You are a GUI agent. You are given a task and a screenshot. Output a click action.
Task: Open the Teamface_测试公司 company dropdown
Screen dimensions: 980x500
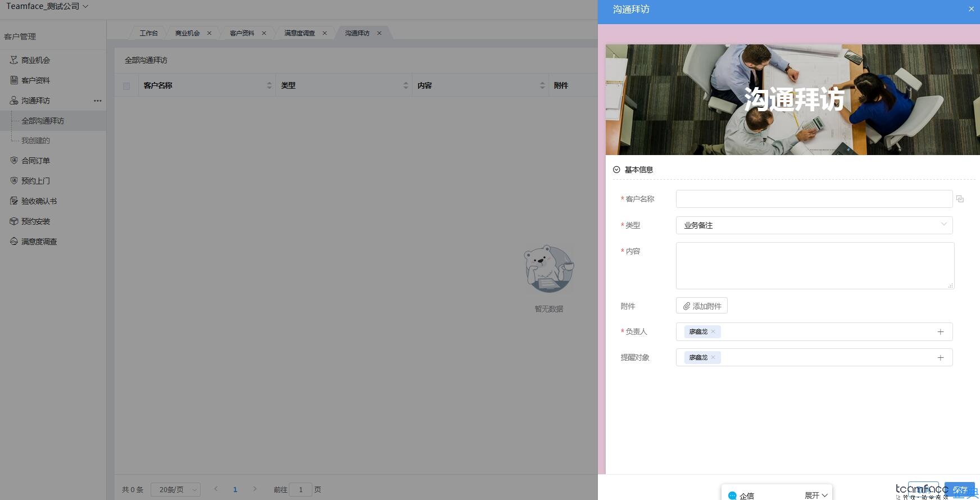click(47, 6)
